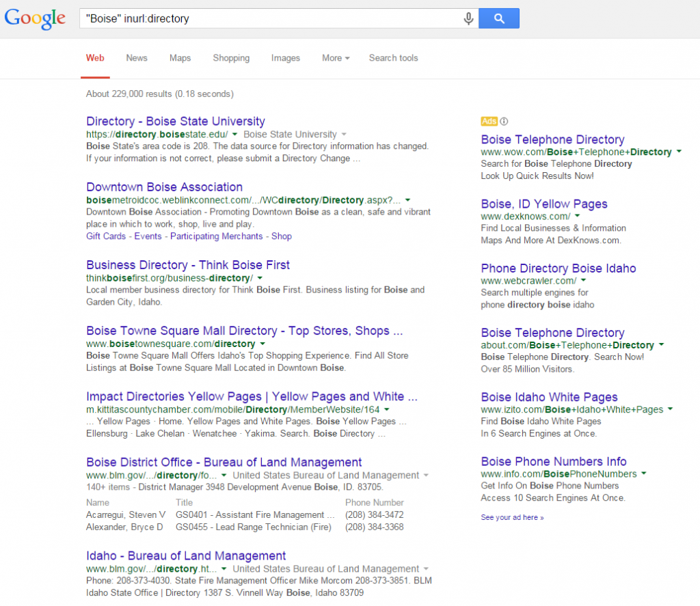Open Search tools
The height and width of the screenshot is (606, 700).
(x=393, y=58)
